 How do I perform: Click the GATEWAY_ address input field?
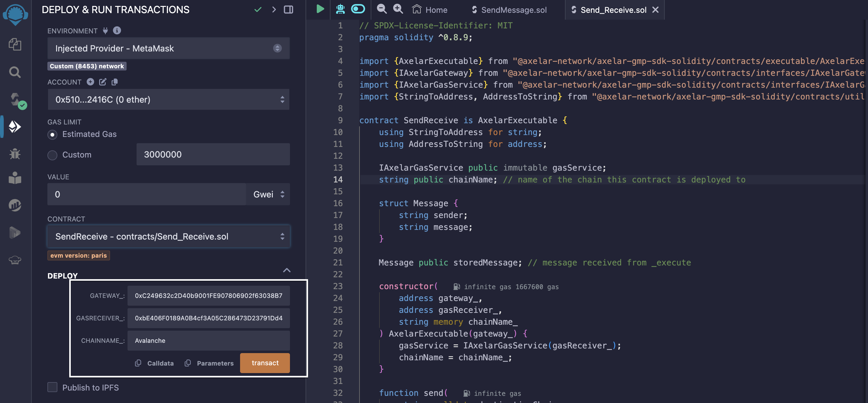coord(209,295)
